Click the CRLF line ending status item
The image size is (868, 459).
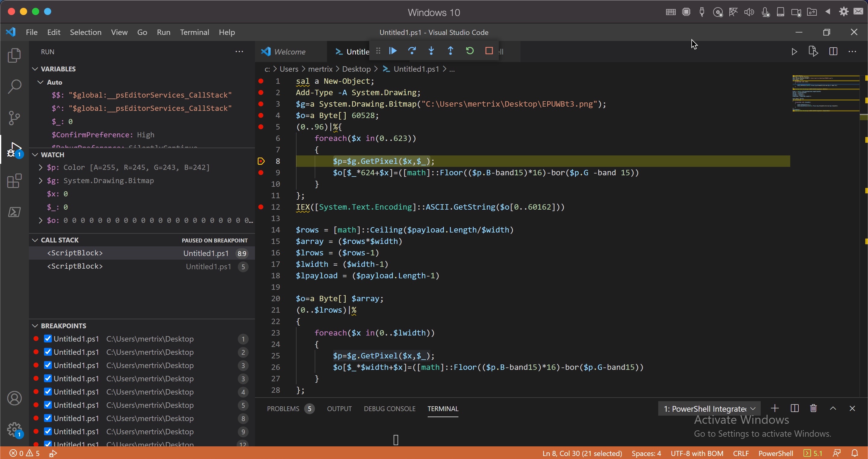click(x=741, y=453)
